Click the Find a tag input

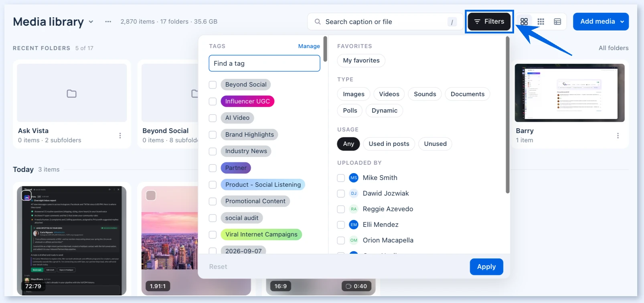pyautogui.click(x=264, y=63)
